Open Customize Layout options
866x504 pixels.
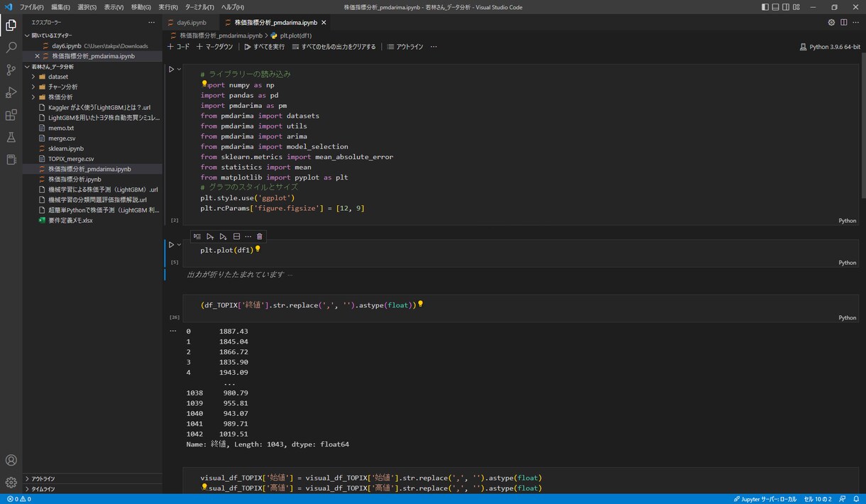pyautogui.click(x=797, y=7)
